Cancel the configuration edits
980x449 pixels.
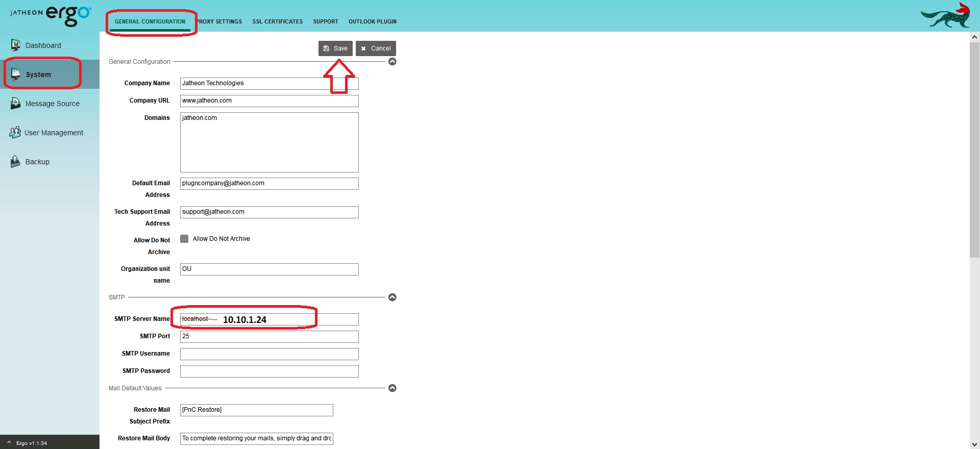tap(376, 48)
